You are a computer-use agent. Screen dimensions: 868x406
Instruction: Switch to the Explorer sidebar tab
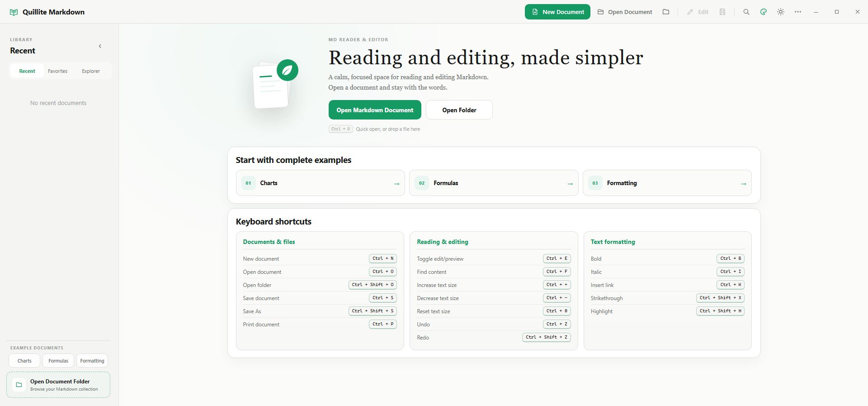tap(91, 71)
